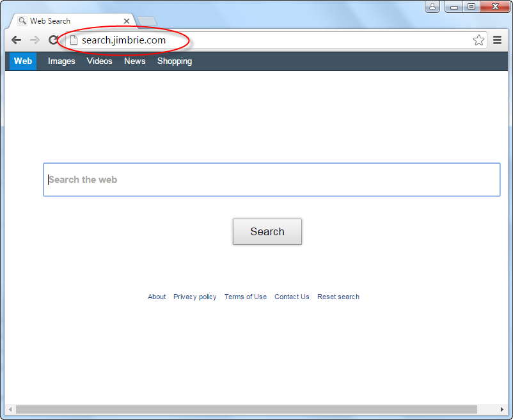Click the page icon in the address bar
The height and width of the screenshot is (420, 513).
coord(74,40)
